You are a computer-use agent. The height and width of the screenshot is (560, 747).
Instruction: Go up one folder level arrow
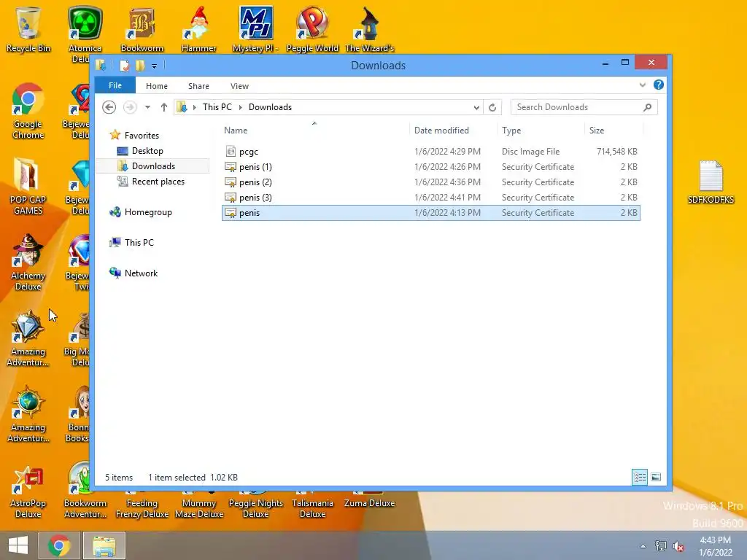tap(164, 107)
